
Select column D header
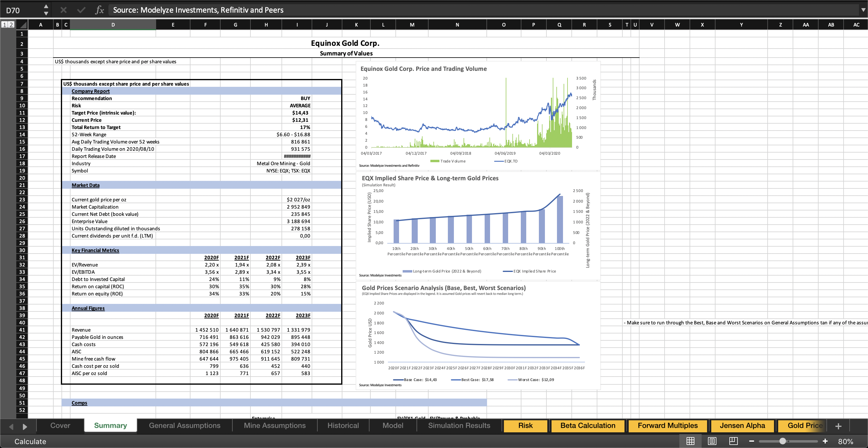click(x=113, y=25)
